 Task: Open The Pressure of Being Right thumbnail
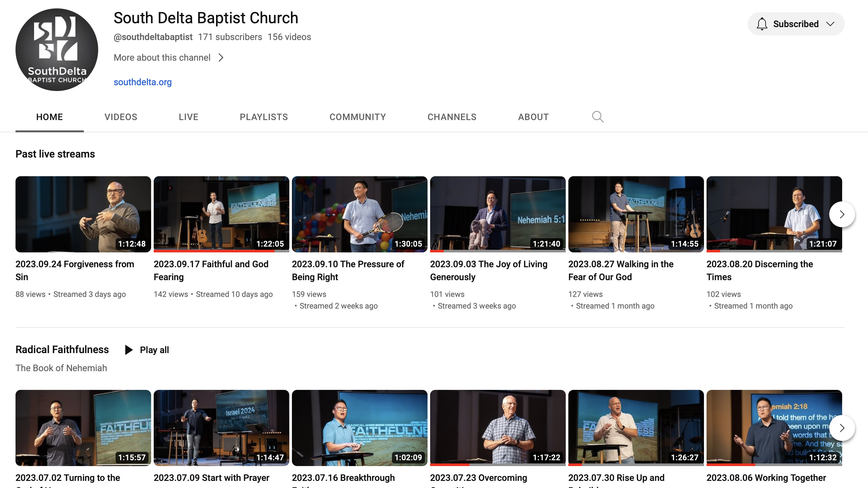point(359,214)
